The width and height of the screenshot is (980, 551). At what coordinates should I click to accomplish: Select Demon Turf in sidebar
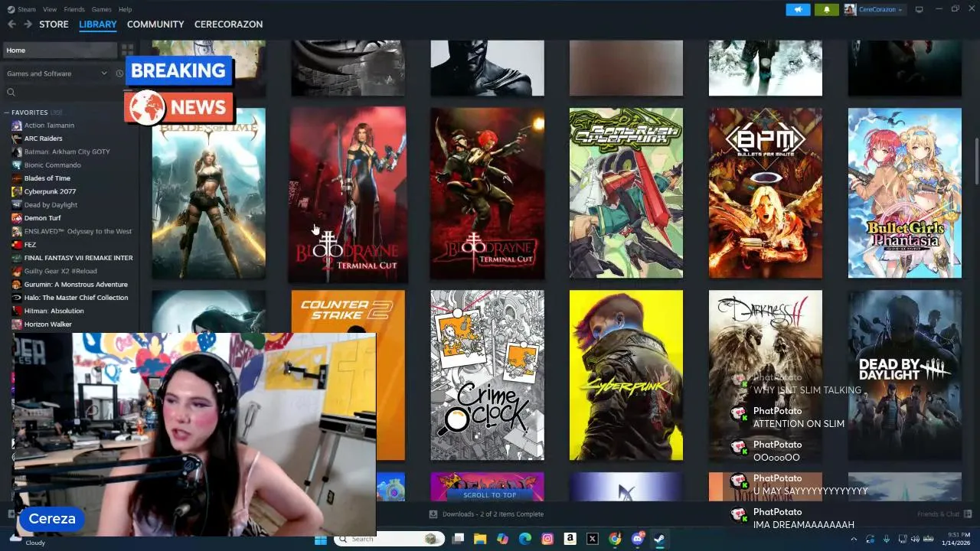(42, 218)
